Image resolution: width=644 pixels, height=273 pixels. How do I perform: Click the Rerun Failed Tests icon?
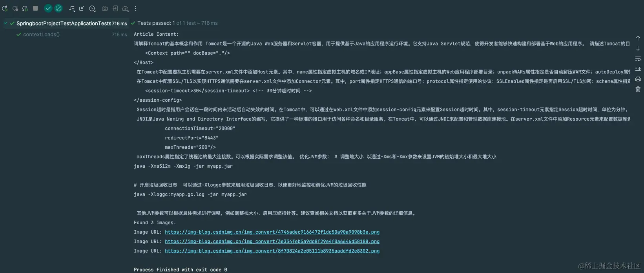pos(15,8)
